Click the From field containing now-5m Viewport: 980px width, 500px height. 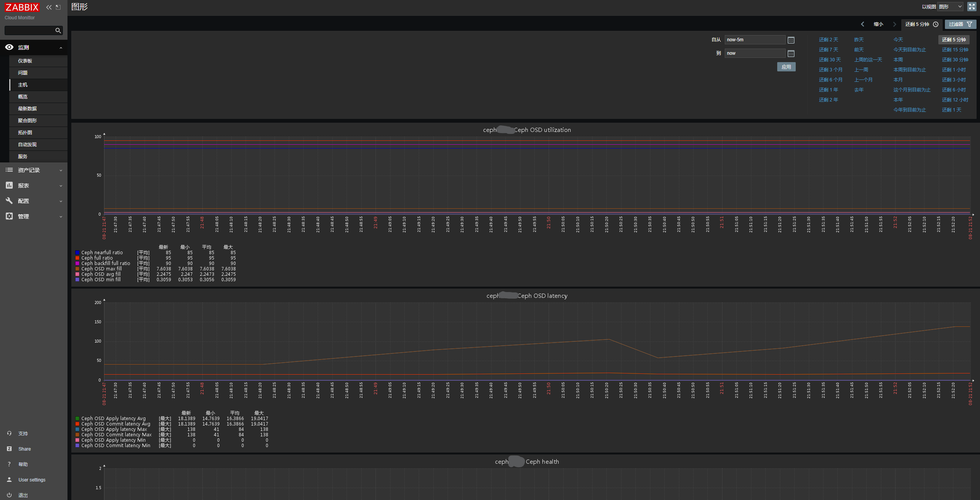755,40
